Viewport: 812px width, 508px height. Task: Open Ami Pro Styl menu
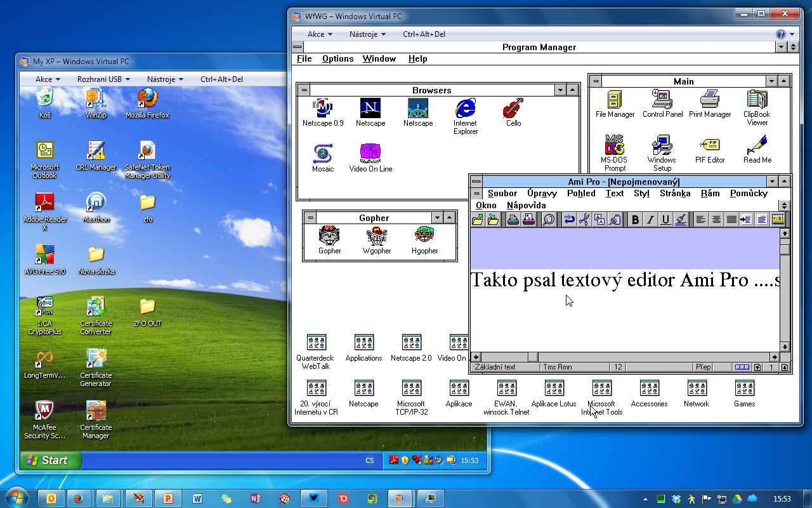click(641, 193)
